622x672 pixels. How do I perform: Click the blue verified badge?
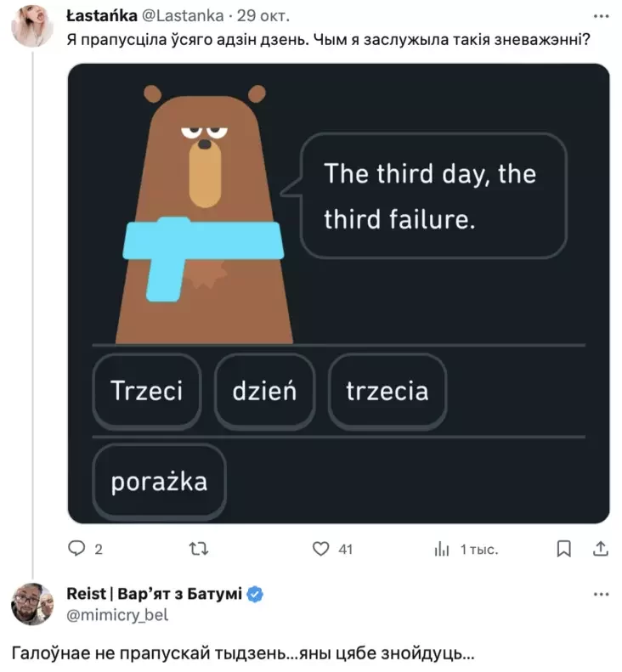(x=255, y=594)
